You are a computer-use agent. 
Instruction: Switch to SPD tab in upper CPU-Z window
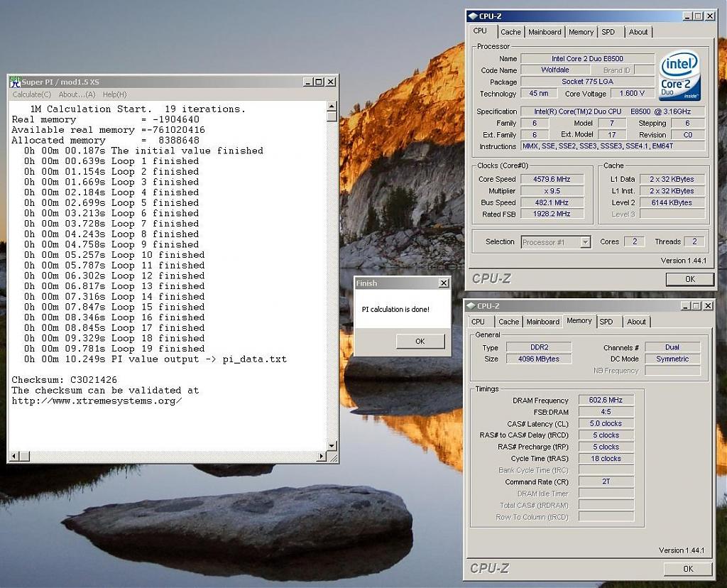[608, 32]
